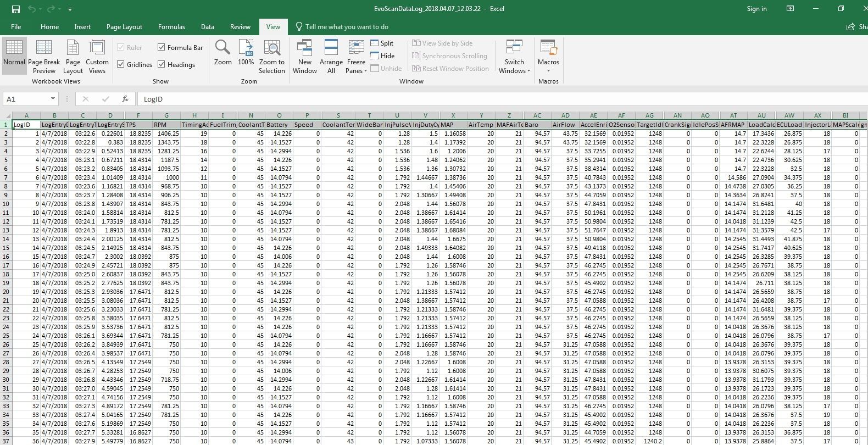
Task: Open Custom Views dialog
Action: pos(97,57)
